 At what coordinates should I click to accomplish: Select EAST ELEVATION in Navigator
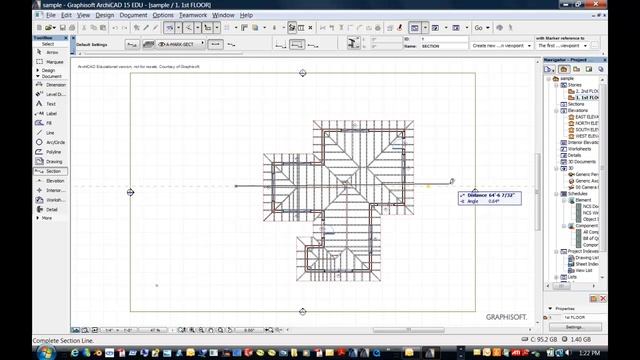(x=584, y=117)
